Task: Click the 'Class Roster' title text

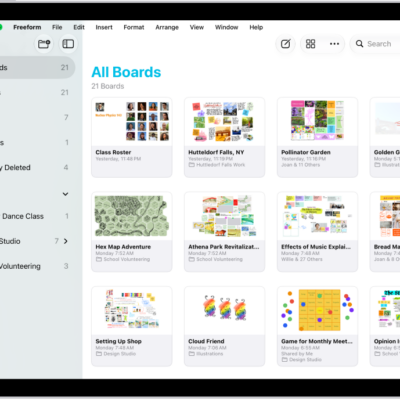Action: 113,152
